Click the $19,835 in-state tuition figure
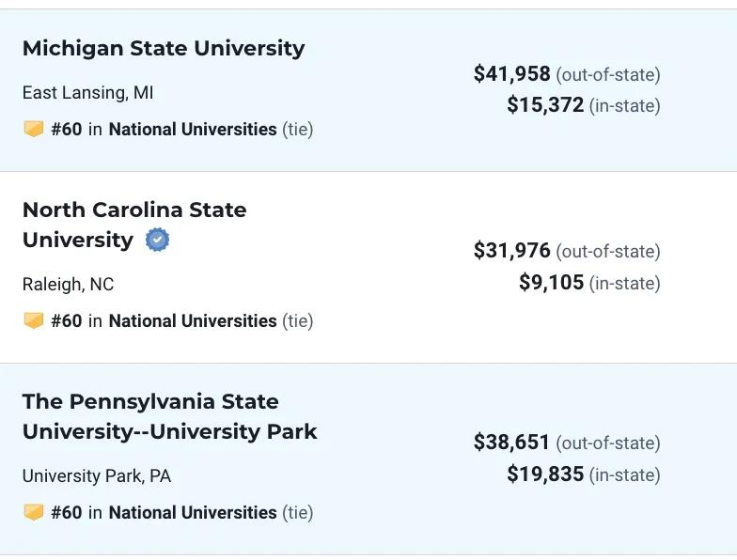The width and height of the screenshot is (737, 560). point(545,474)
